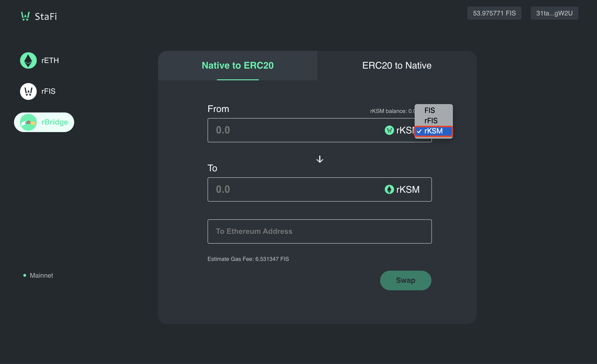Viewport: 597px width, 364px height.
Task: Open the 31ta...gW2U account button
Action: click(x=554, y=13)
